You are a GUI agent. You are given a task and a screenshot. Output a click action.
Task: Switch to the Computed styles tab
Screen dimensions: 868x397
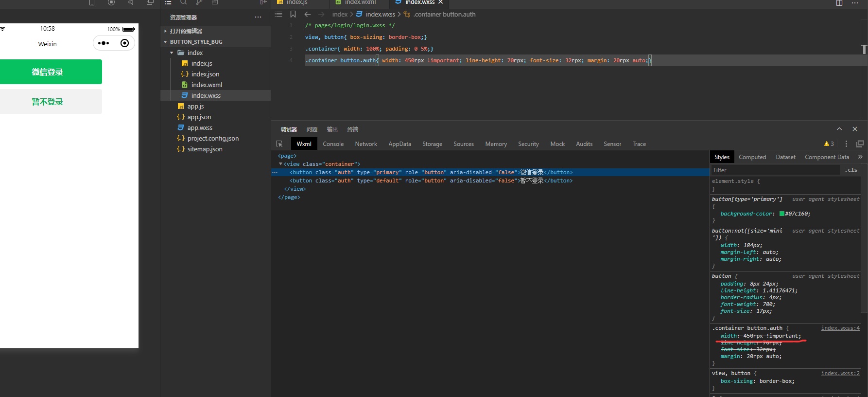752,157
